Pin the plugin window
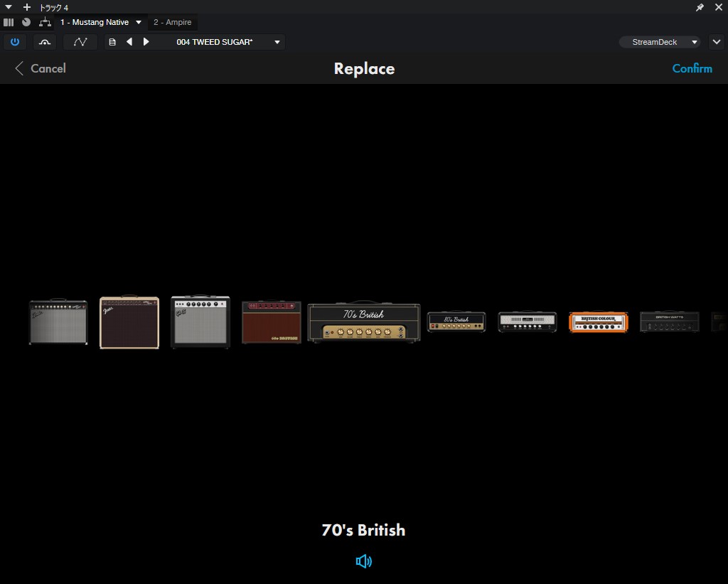 tap(700, 7)
